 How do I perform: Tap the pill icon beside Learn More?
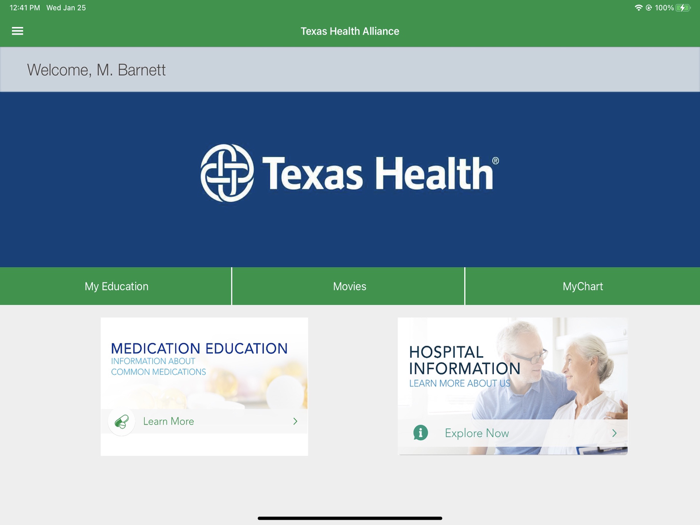tap(121, 421)
